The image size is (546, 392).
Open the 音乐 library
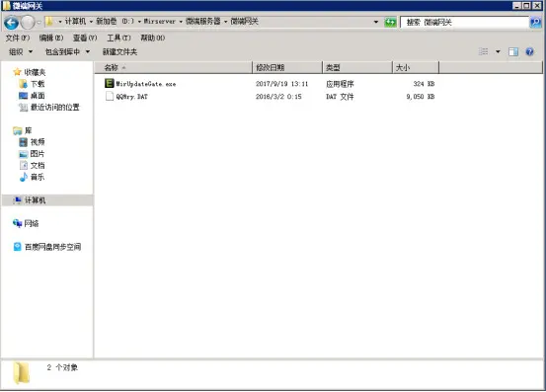point(38,177)
